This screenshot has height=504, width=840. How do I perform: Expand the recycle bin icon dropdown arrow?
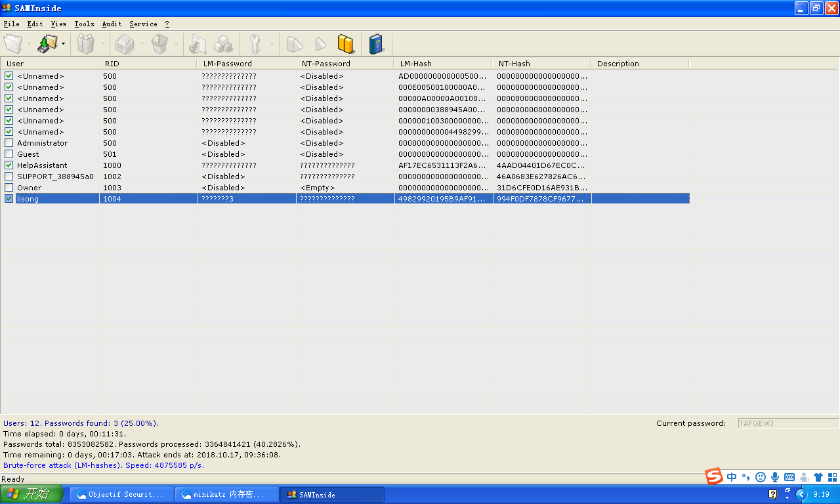[x=176, y=44]
